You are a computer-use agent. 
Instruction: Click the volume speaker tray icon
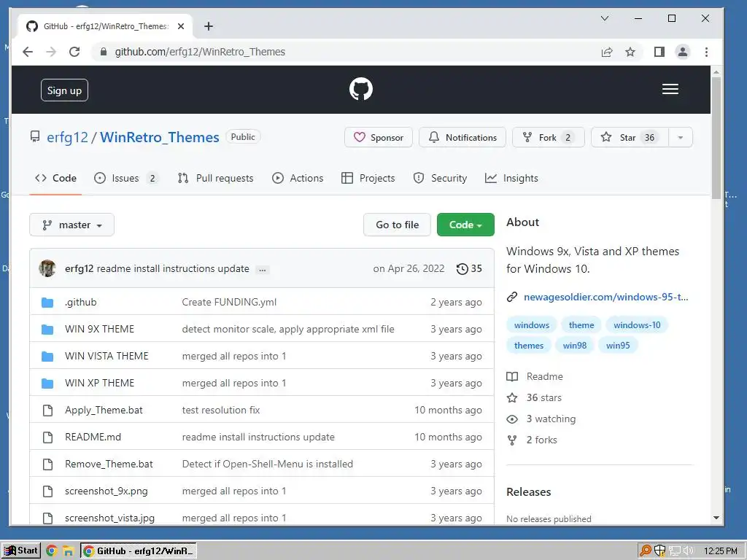point(688,551)
